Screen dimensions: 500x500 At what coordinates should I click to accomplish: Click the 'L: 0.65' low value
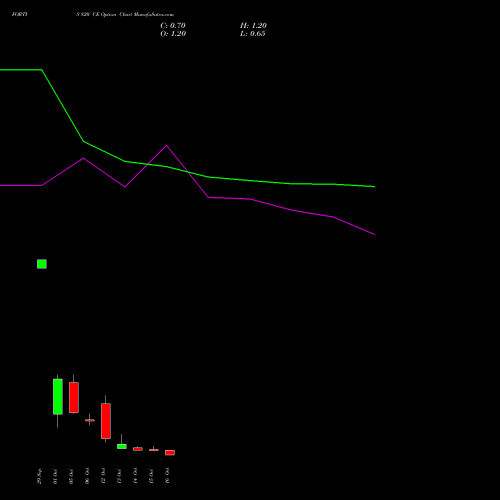pyautogui.click(x=253, y=33)
